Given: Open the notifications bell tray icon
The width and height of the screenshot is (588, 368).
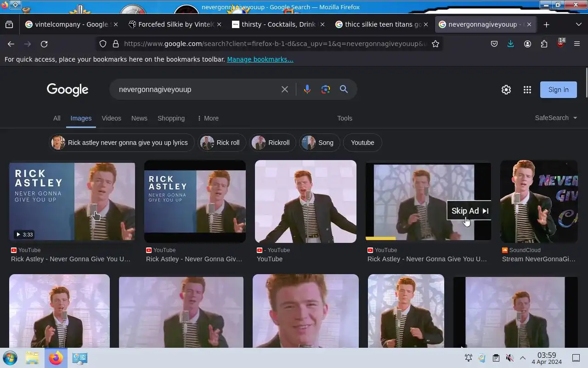Looking at the screenshot, I should (x=468, y=358).
